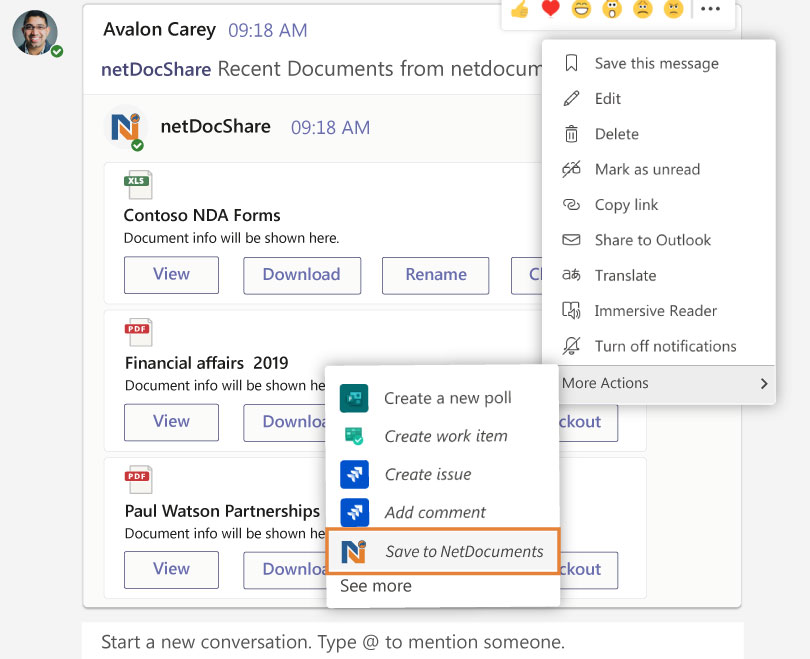
Task: View the Paul Watson Partnerships document
Action: 171,569
